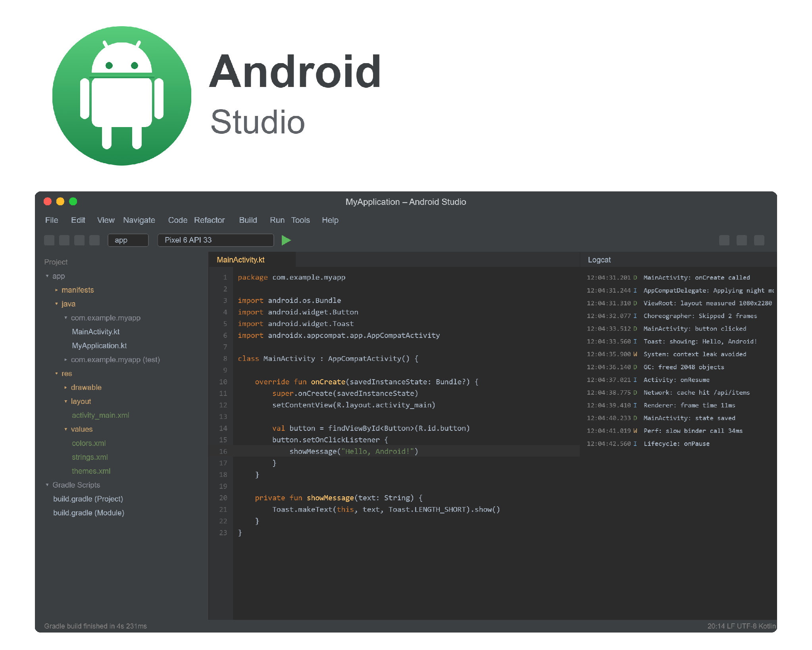
Task: Select build.gradle (Project) file
Action: click(x=88, y=499)
